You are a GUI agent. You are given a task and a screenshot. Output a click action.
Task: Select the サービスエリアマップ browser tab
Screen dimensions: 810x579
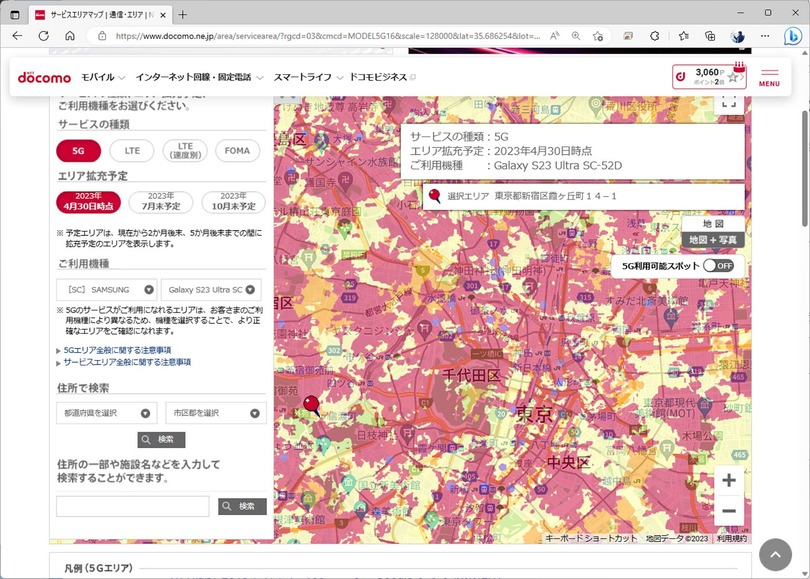(x=101, y=15)
